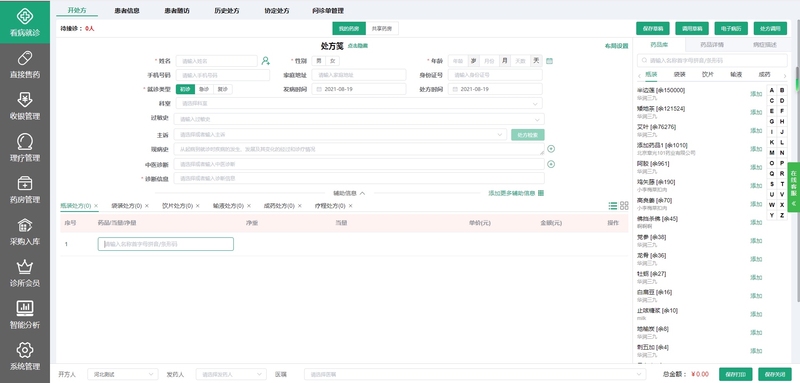Select 男 for 性别

(319, 61)
